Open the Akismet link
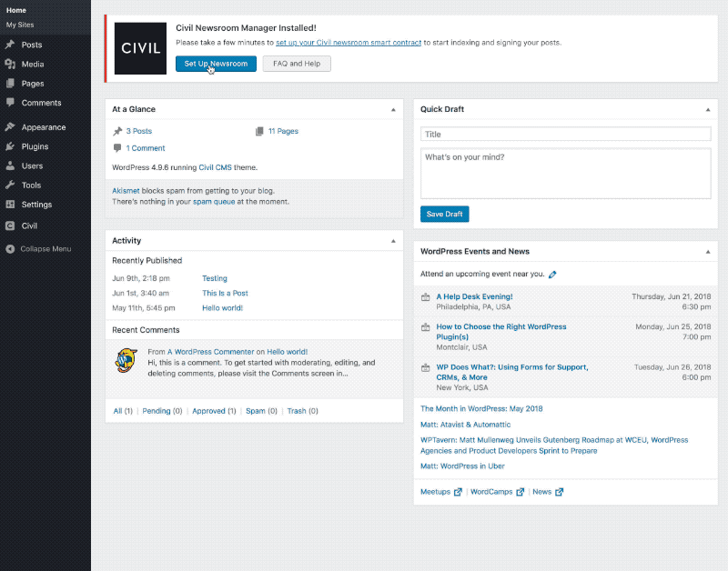This screenshot has width=728, height=571. click(x=126, y=191)
